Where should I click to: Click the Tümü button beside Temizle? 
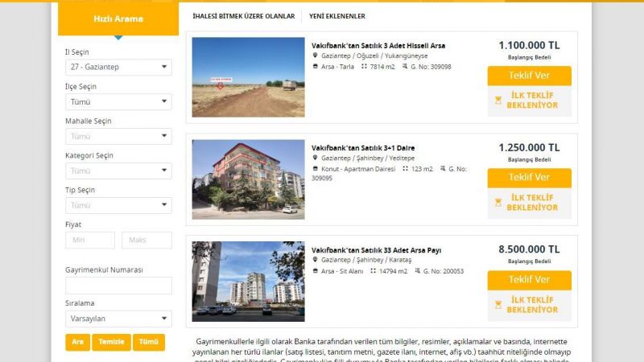149,342
